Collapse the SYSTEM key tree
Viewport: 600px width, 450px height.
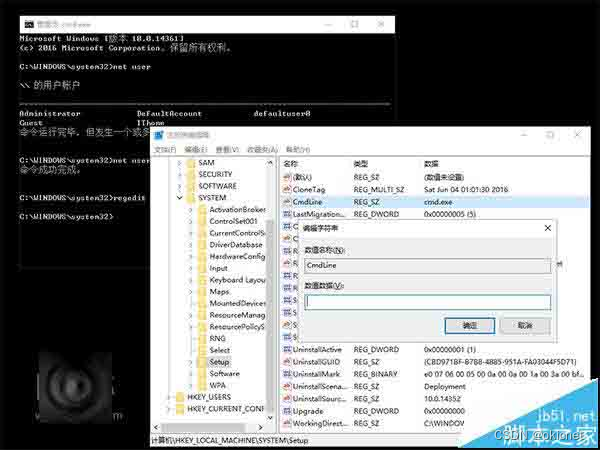coord(179,198)
